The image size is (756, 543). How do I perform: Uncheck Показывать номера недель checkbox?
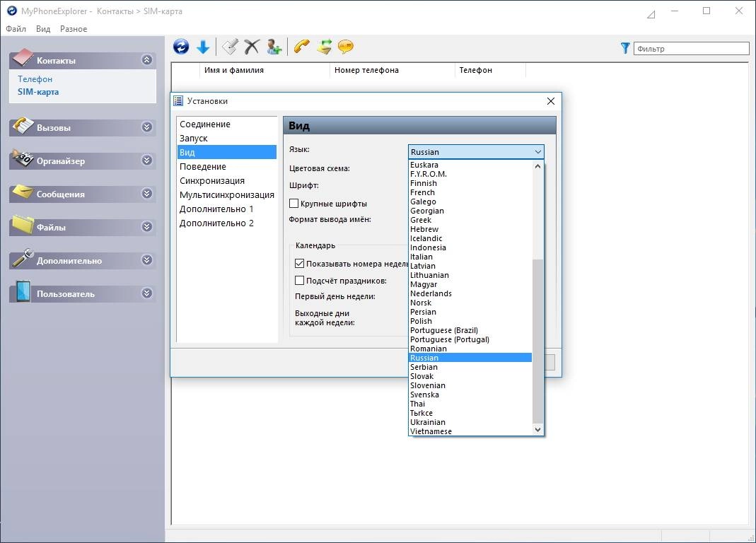(x=299, y=263)
